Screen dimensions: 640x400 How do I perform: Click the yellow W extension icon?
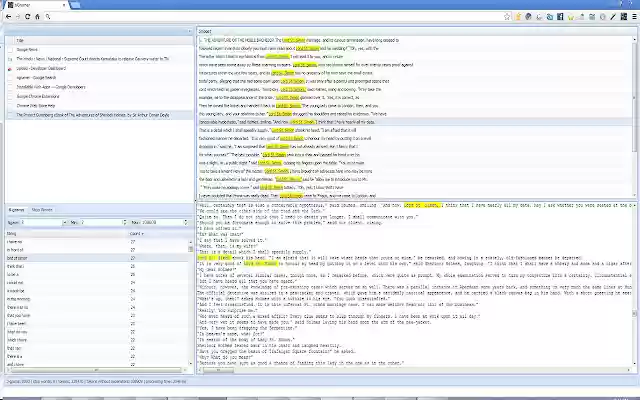[571, 17]
